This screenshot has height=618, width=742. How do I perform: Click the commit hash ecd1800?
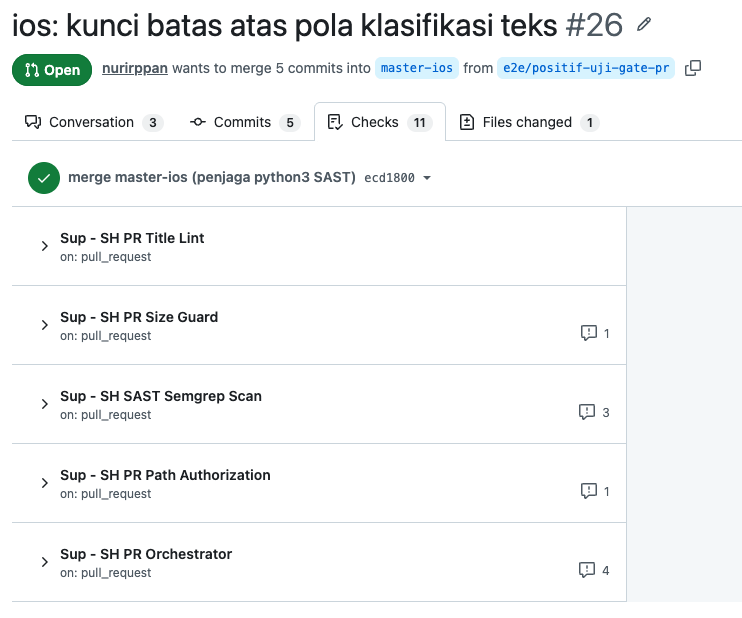[389, 178]
